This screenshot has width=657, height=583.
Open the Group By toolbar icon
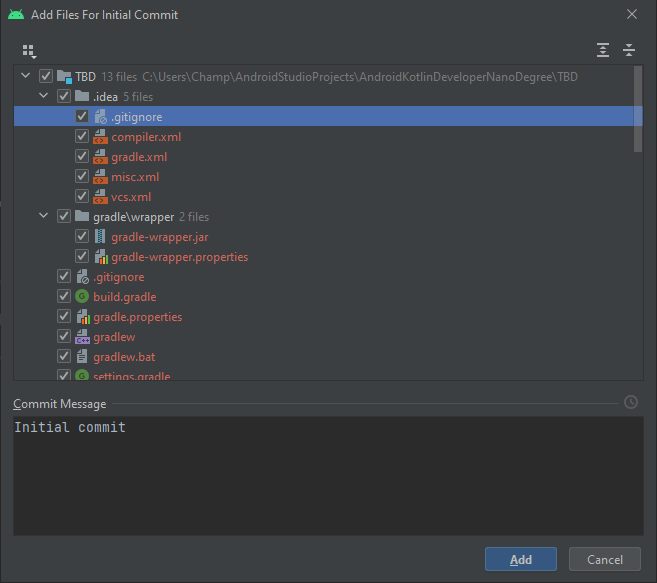click(x=29, y=52)
